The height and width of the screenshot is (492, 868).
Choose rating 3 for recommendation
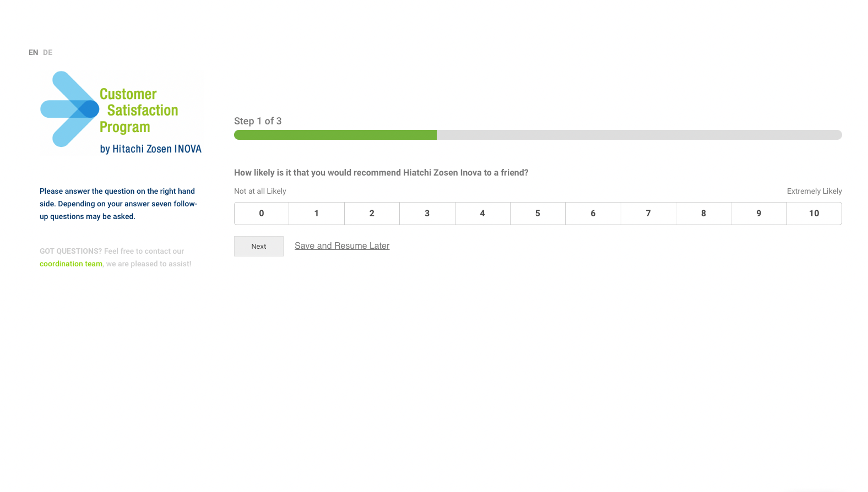[427, 214]
